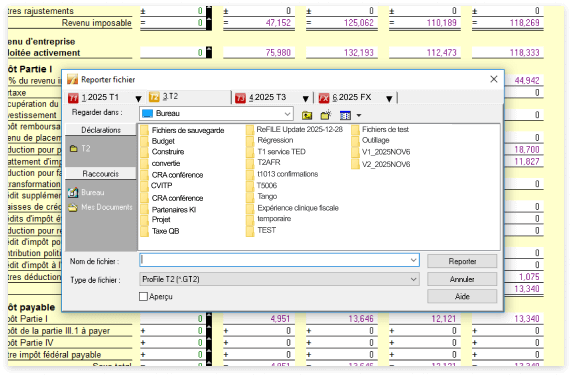Close the Reporter fichier dialog
The width and height of the screenshot is (572, 376).
pos(494,79)
